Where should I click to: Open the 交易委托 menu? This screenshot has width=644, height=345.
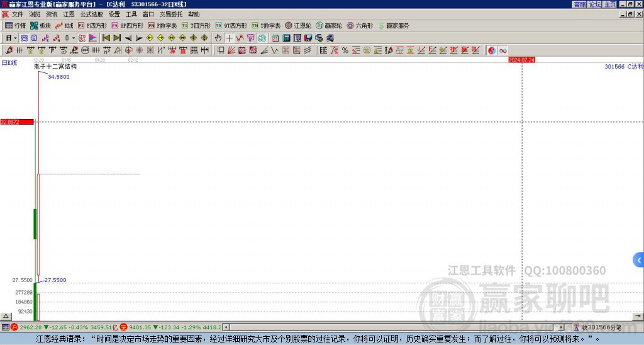point(171,14)
